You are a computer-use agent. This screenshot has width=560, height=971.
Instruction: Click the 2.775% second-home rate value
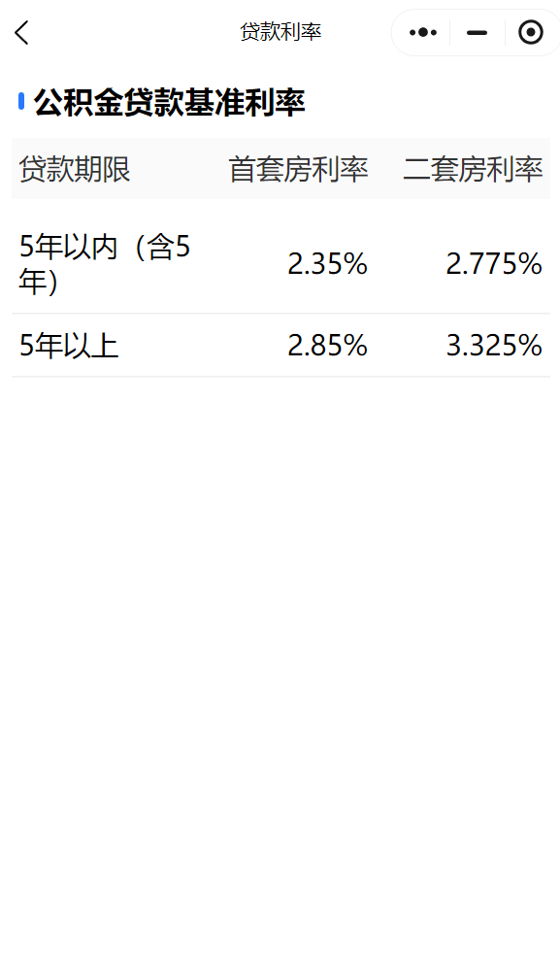coord(494,264)
